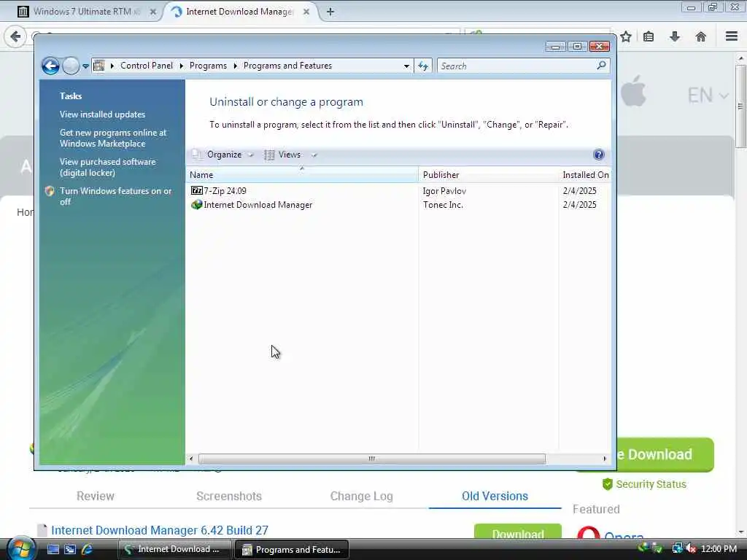
Task: Show bookmarks list icon in browser toolbar
Action: 649,36
